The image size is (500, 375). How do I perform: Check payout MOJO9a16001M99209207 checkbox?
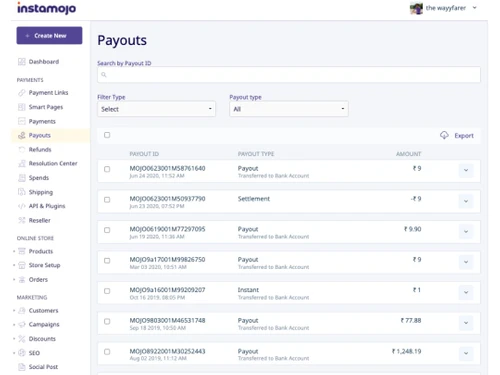pyautogui.click(x=107, y=291)
